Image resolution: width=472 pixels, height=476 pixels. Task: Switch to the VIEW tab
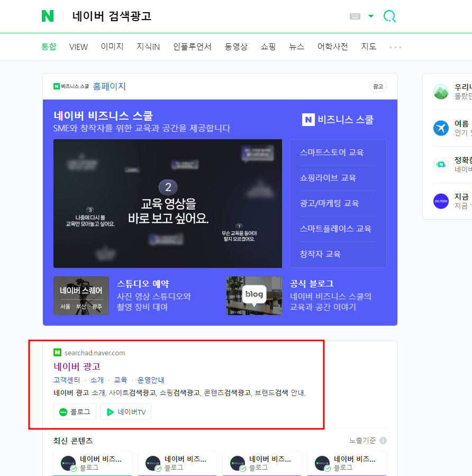[x=78, y=47]
